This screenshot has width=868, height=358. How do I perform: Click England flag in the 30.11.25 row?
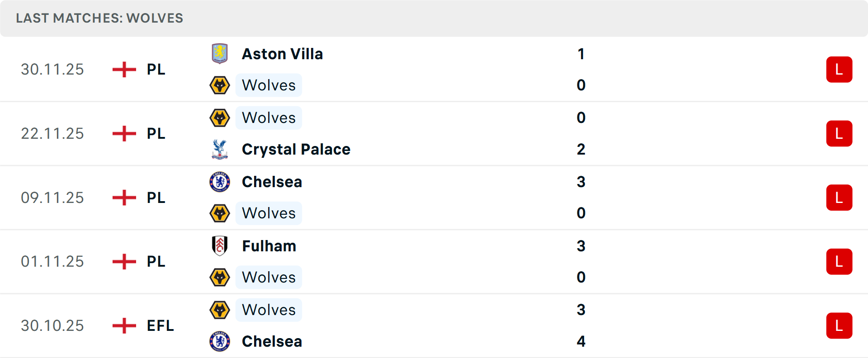point(124,70)
